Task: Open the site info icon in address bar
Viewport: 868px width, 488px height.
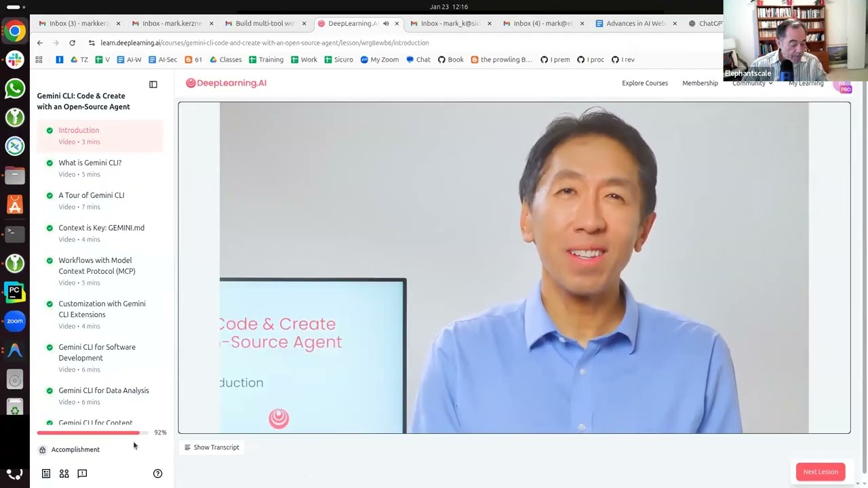Action: 92,43
